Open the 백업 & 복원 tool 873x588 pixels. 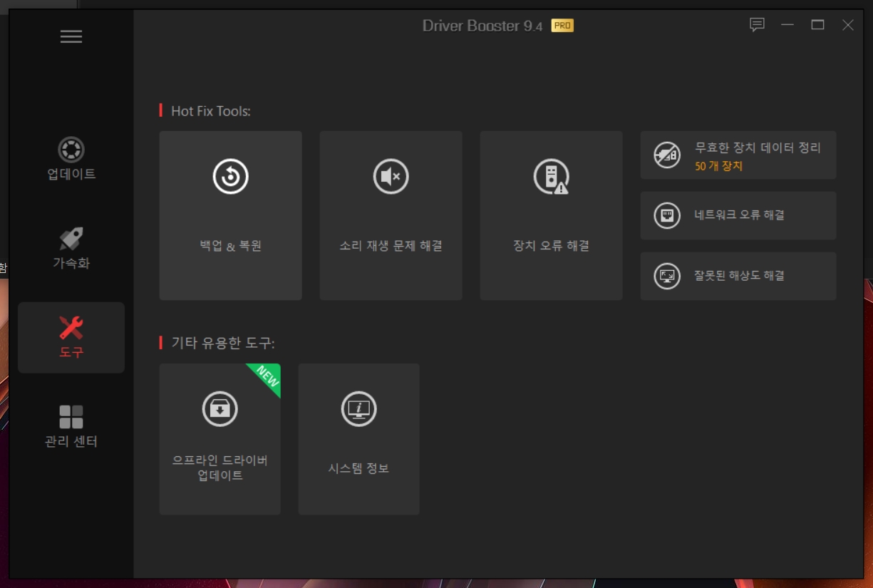point(231,215)
